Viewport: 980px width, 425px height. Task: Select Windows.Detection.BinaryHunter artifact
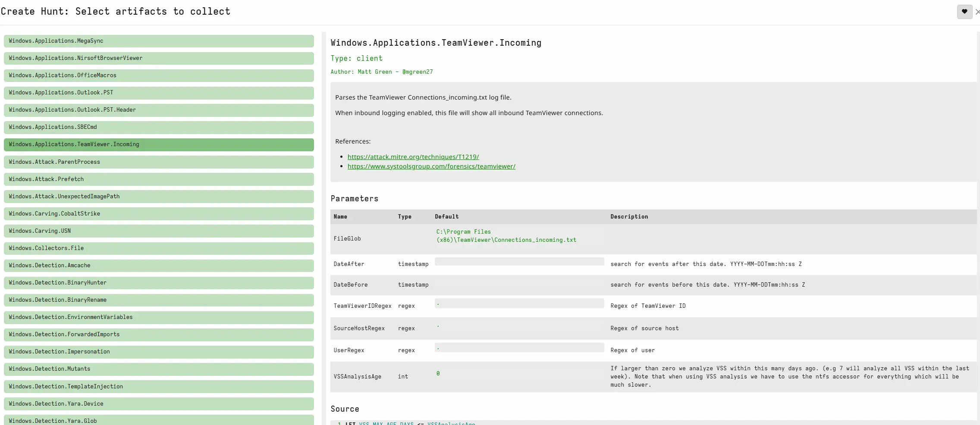coord(159,283)
